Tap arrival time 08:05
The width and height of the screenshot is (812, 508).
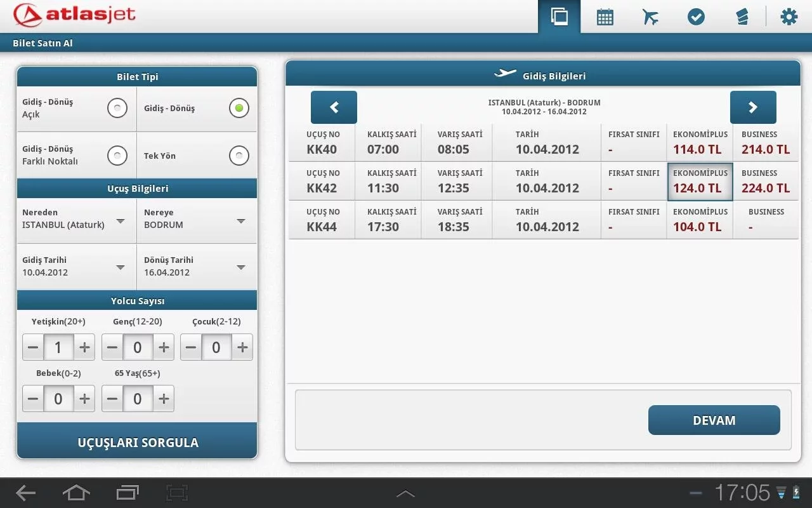[x=453, y=149]
